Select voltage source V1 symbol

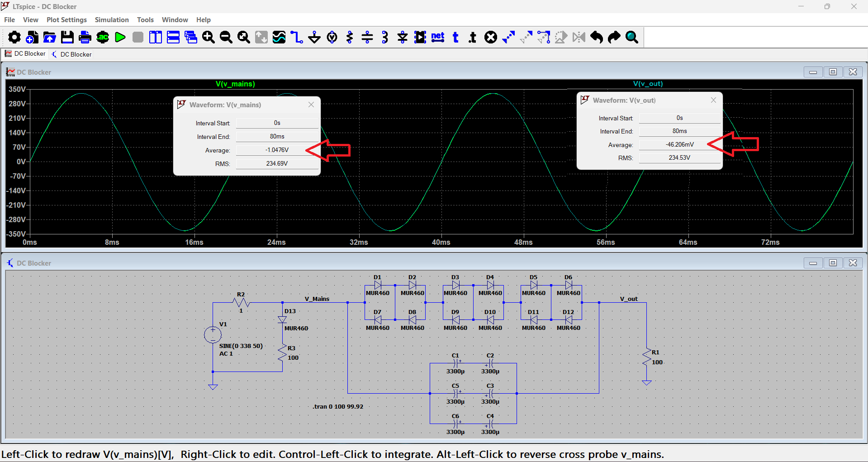point(213,335)
